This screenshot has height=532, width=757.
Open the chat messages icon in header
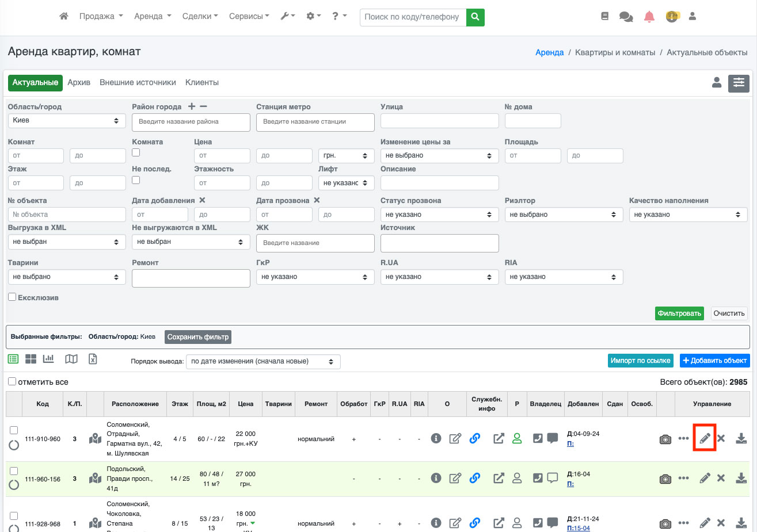(x=626, y=17)
